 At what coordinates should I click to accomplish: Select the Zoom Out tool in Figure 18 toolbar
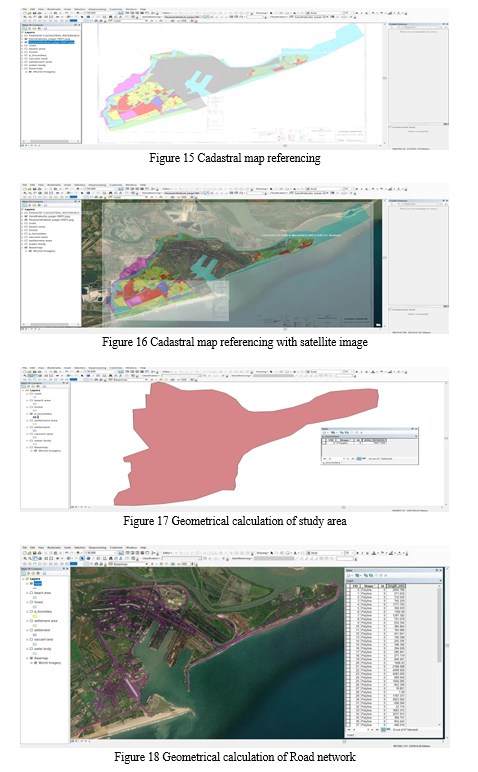coord(30,558)
